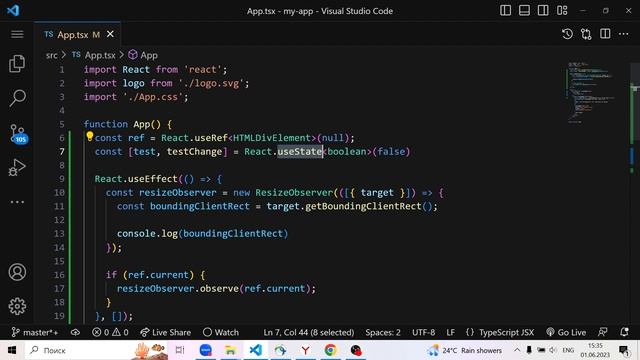Open the Explorer view in the activity bar

tap(17, 64)
